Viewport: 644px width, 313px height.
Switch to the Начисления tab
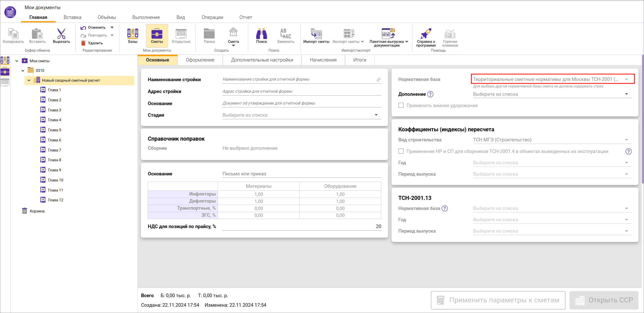[x=323, y=60]
